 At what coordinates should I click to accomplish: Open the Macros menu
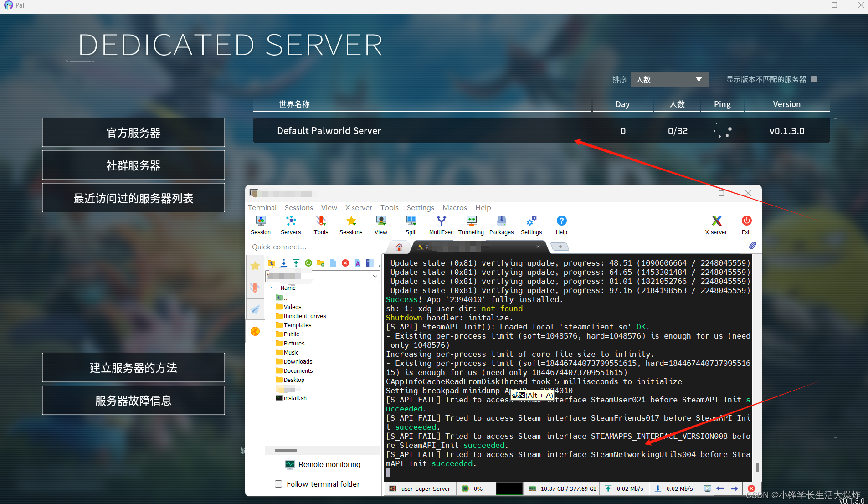click(x=455, y=207)
